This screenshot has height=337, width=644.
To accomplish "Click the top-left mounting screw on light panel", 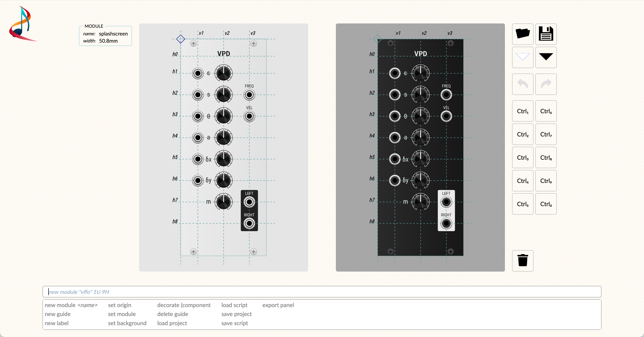I will [x=193, y=43].
